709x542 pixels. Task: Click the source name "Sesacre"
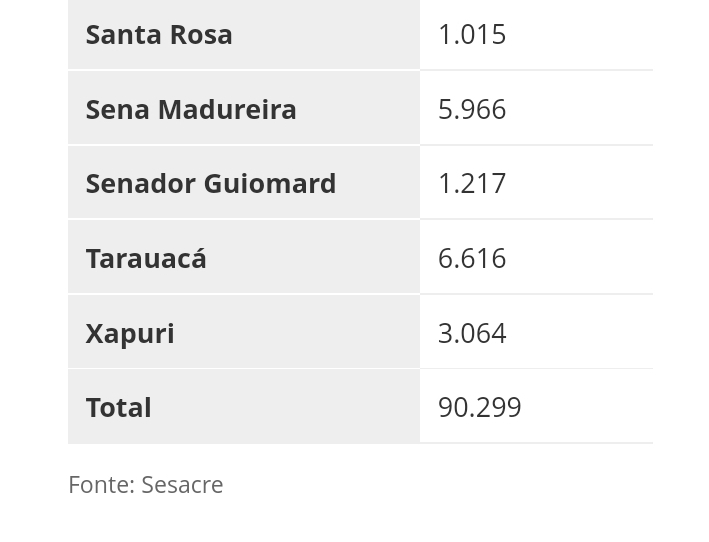click(182, 484)
